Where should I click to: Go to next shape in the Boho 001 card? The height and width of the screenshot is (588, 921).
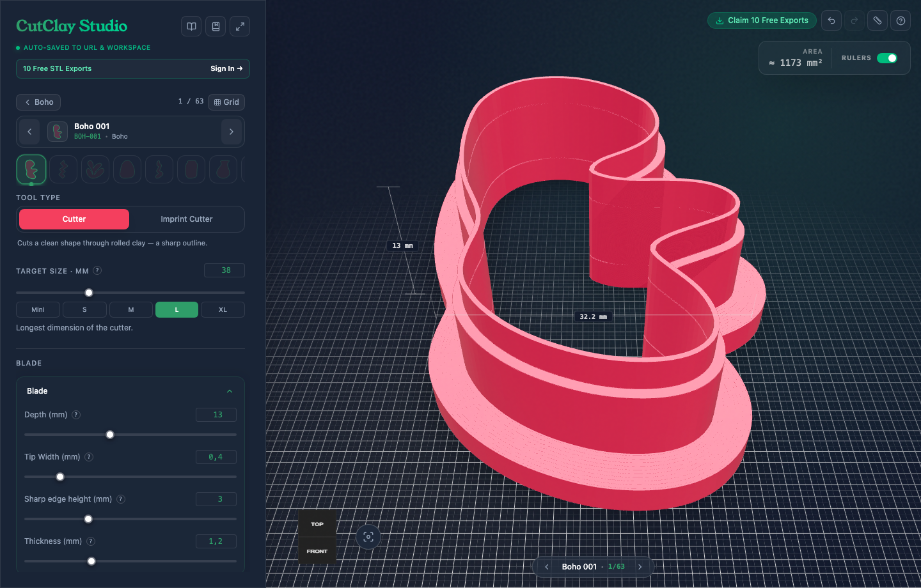pyautogui.click(x=232, y=132)
